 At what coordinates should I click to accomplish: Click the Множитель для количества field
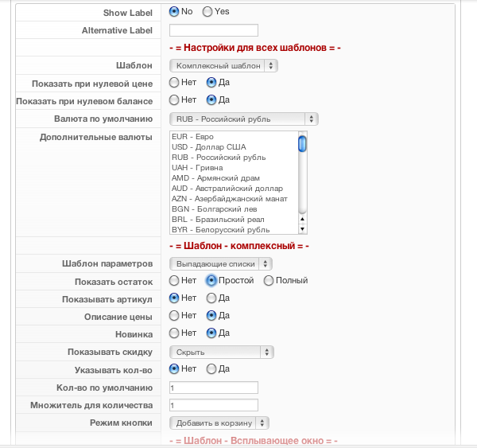[x=214, y=405]
